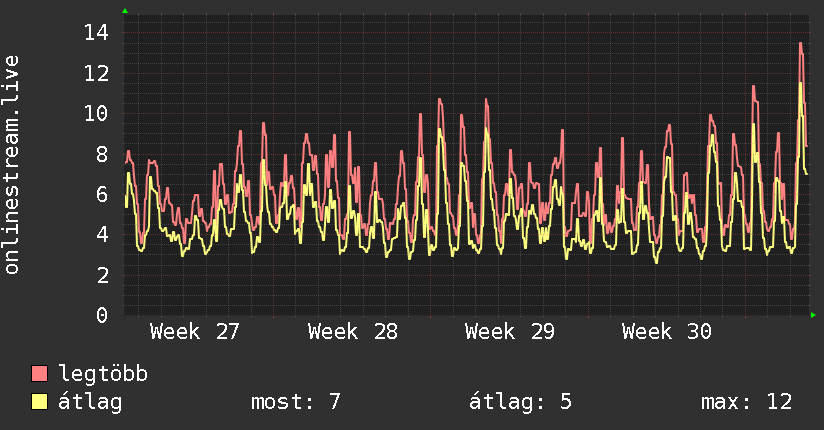Viewport: 824px width, 430px height.
Task: Click the 2 y-axis tick label
Action: tap(102, 275)
